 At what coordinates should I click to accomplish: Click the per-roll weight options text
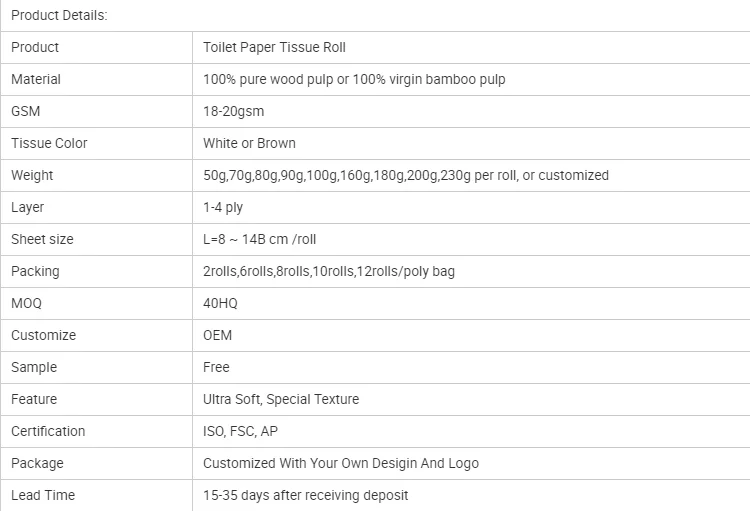(x=405, y=175)
